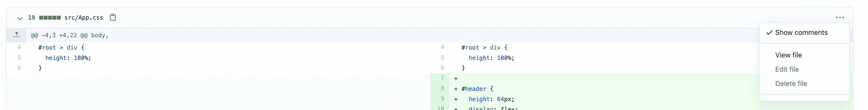Choose Edit file in the menu
The width and height of the screenshot is (868, 110).
pos(787,69)
